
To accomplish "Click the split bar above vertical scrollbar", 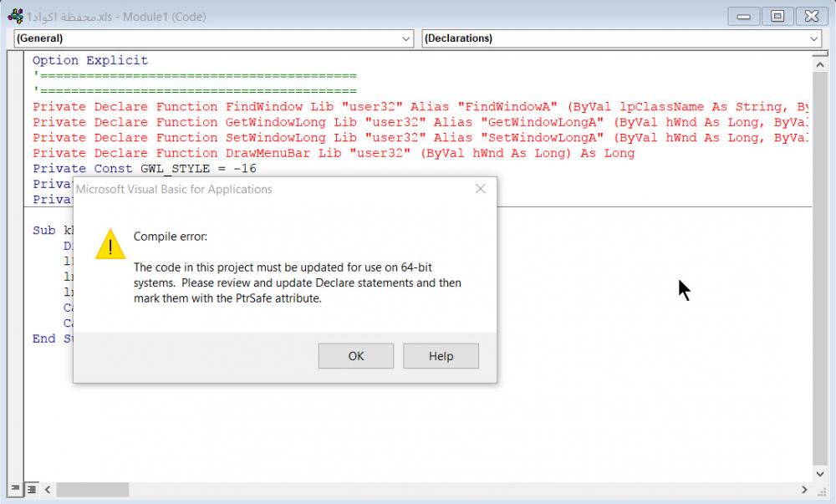I will point(819,53).
